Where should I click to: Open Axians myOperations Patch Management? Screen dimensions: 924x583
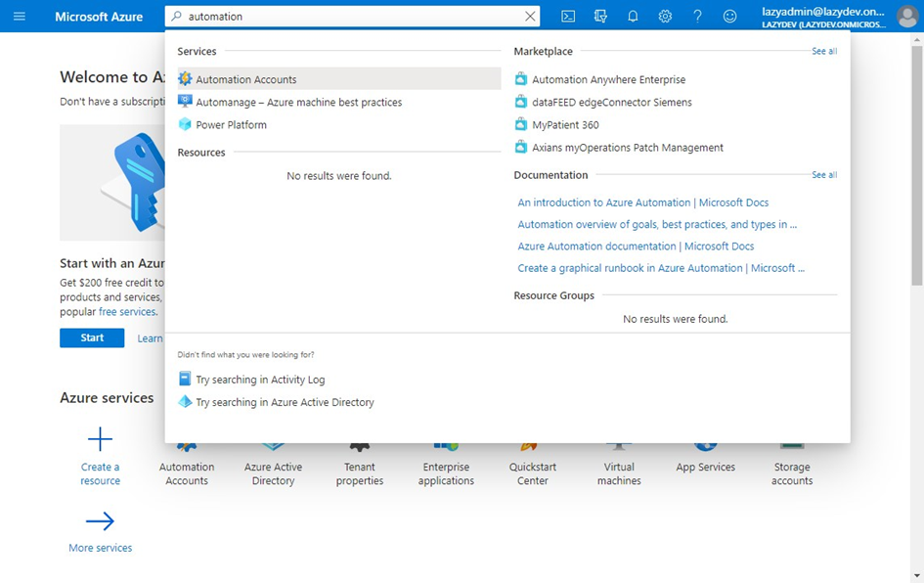628,148
